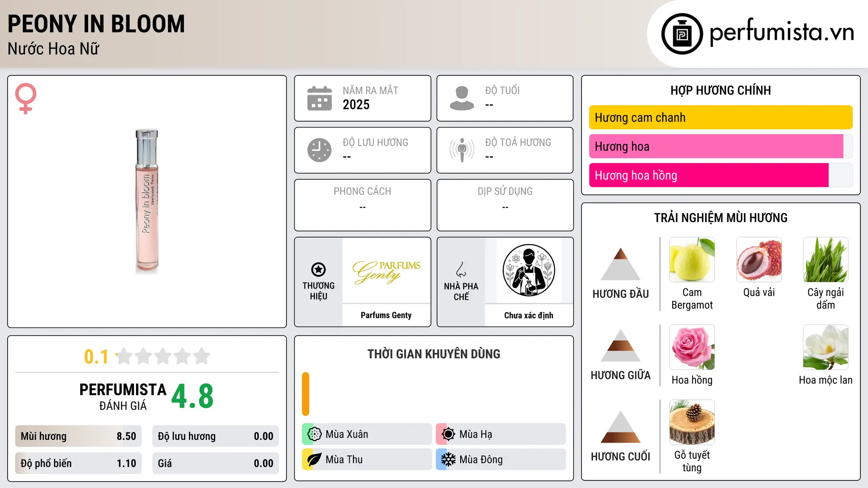868x488 pixels.
Task: Open the Parfums Genty brand name link
Action: (x=386, y=315)
